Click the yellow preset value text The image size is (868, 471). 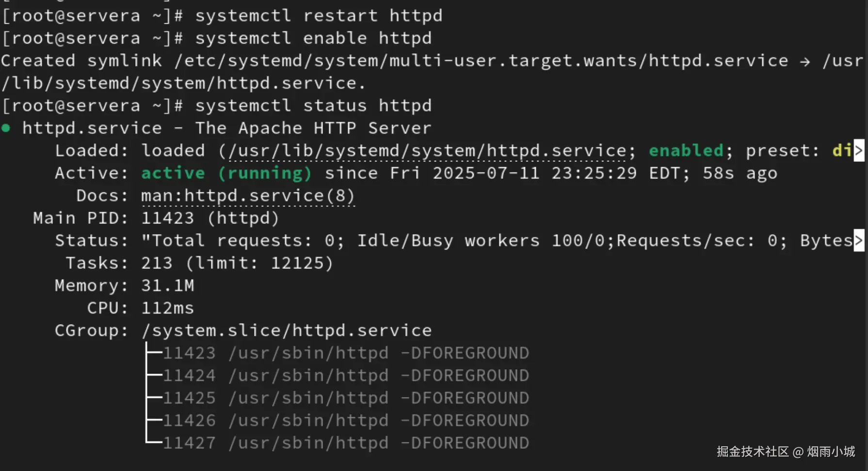click(x=842, y=151)
